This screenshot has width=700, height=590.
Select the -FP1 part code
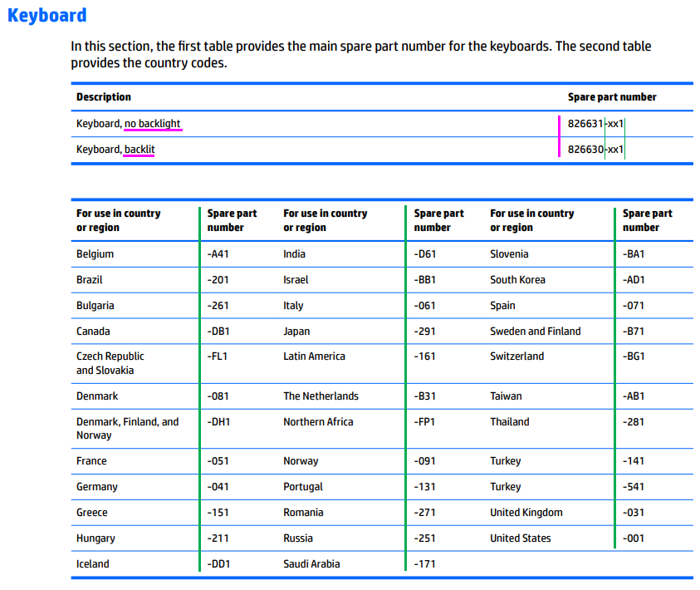tap(426, 421)
